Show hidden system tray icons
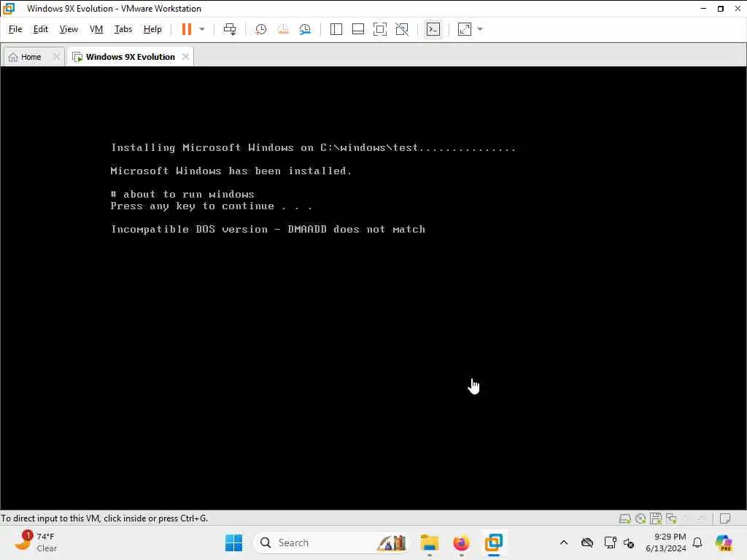The width and height of the screenshot is (747, 560). [x=564, y=542]
